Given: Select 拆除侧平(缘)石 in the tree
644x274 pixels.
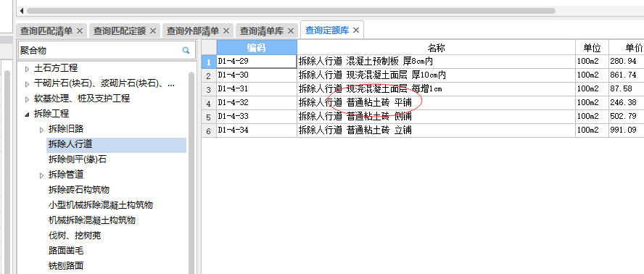Looking at the screenshot, I should (x=77, y=159).
